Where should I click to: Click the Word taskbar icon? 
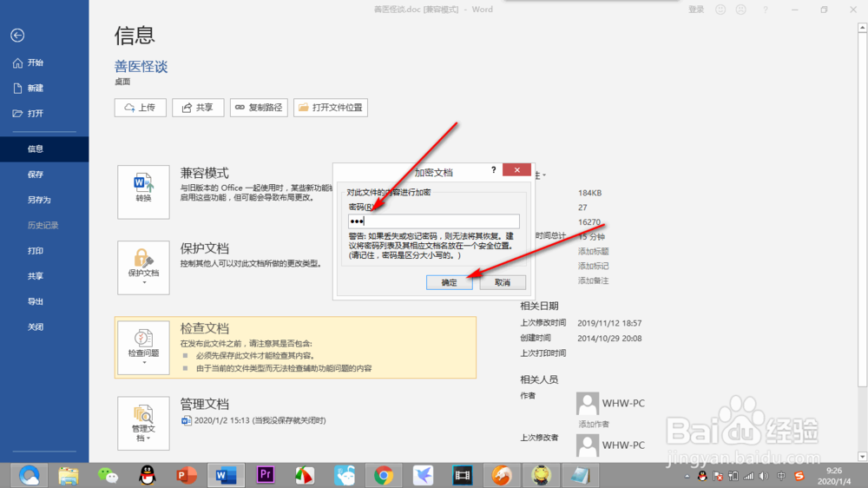click(x=226, y=475)
